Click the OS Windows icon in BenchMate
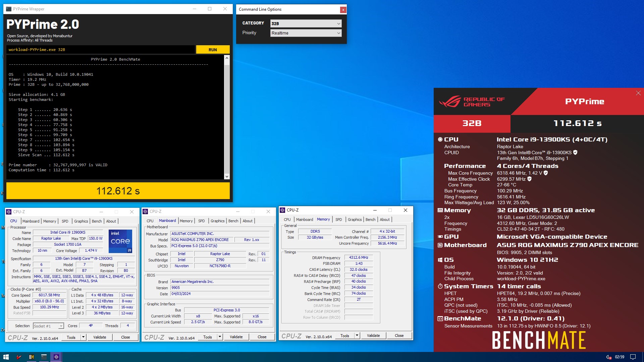 click(x=440, y=260)
